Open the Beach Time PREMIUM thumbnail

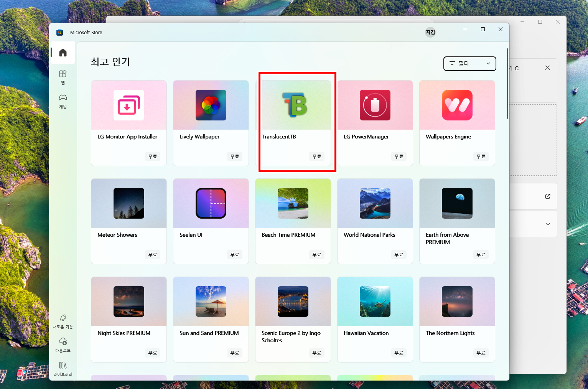(293, 203)
